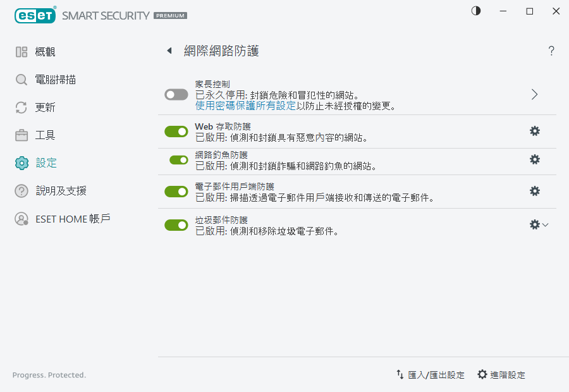
Task: Disable the Web 存取防護 toggle
Action: (176, 131)
